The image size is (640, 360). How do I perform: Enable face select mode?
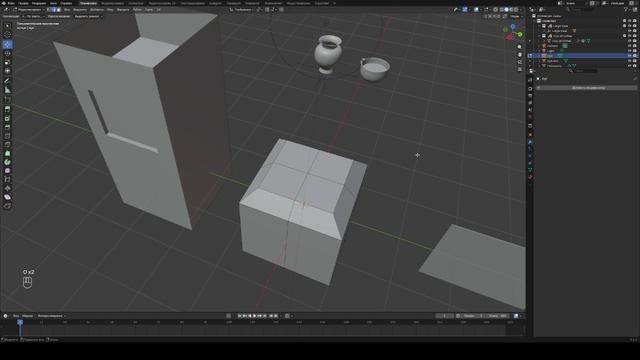(59, 9)
